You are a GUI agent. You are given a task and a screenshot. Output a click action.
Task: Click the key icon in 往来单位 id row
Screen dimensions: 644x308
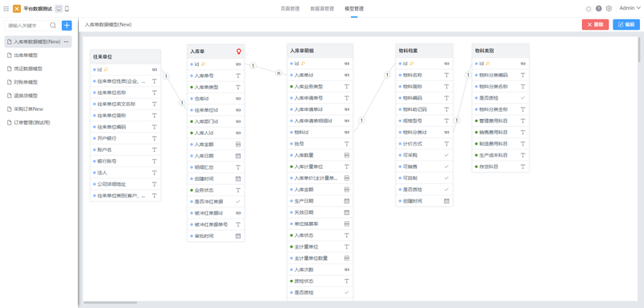(x=105, y=70)
